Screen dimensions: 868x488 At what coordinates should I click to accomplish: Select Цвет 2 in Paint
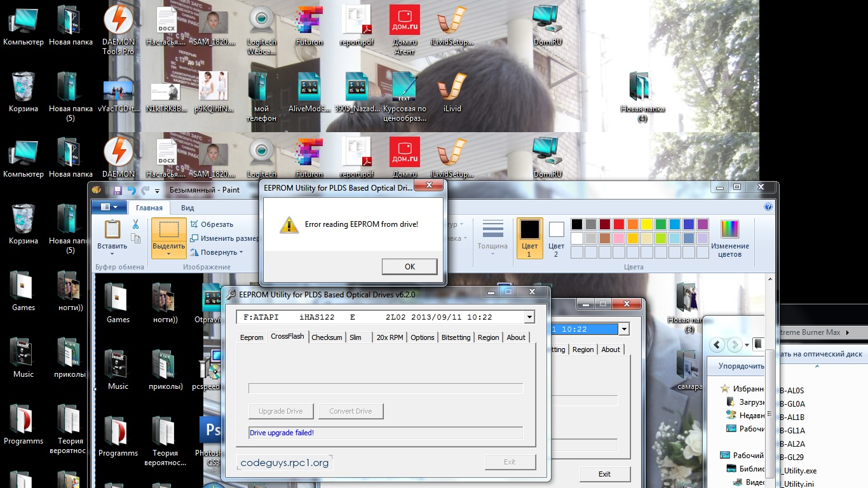(x=556, y=238)
